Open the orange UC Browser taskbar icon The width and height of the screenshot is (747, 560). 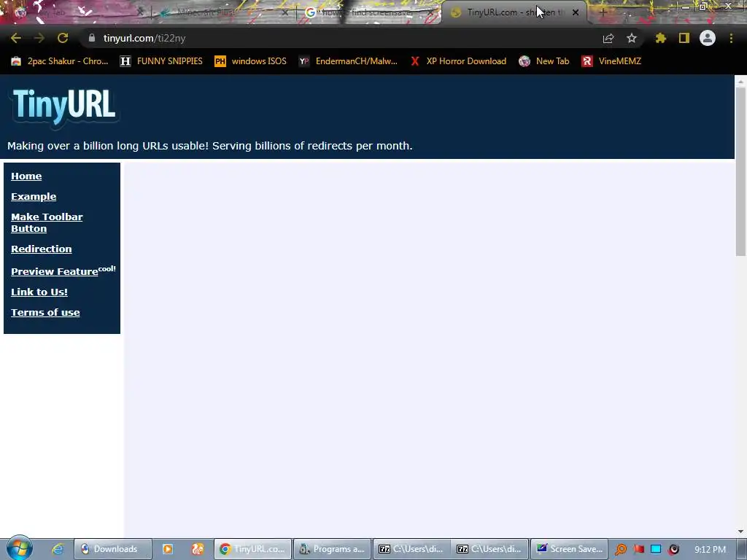(x=197, y=549)
